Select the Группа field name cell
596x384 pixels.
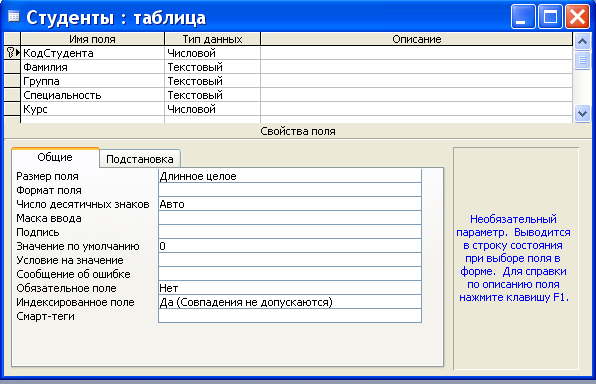click(92, 81)
